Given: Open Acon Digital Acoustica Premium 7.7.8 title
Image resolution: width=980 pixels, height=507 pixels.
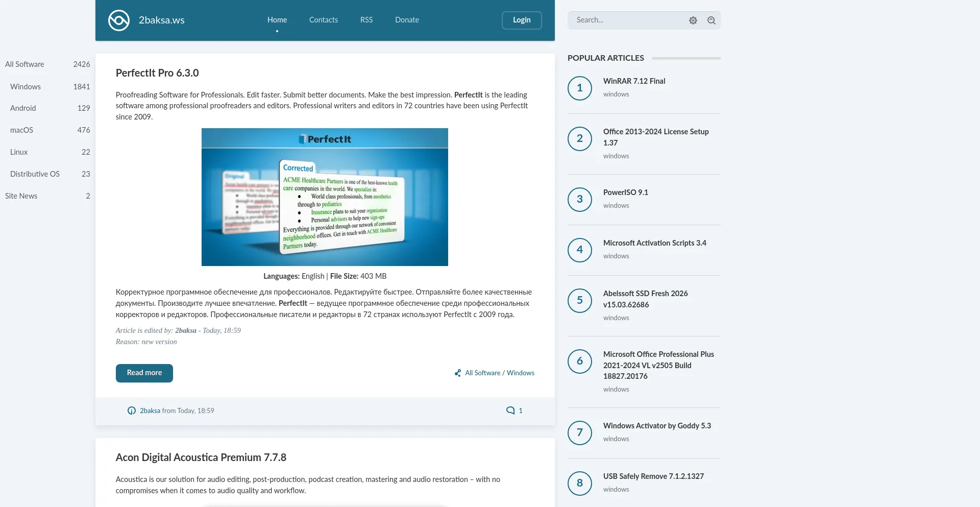Looking at the screenshot, I should coord(201,457).
